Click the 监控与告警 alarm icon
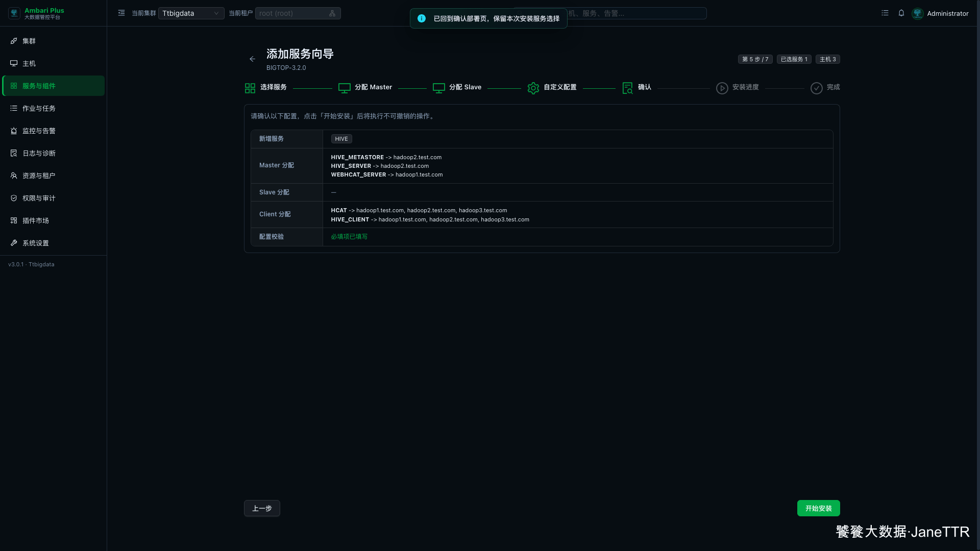Viewport: 980px width, 551px height. coord(14,131)
